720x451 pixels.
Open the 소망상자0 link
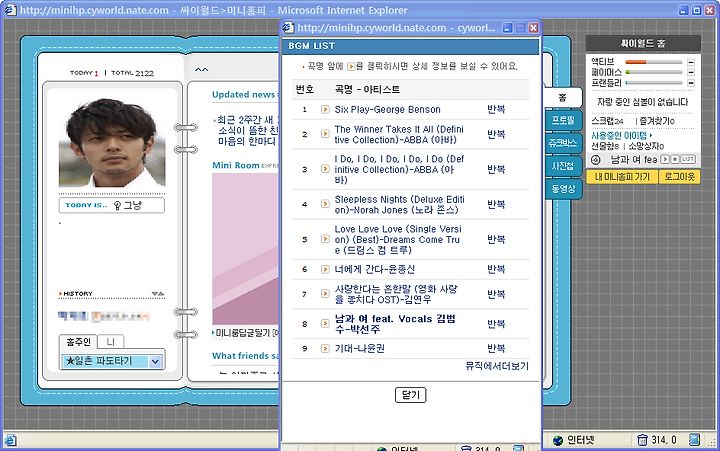click(646, 146)
